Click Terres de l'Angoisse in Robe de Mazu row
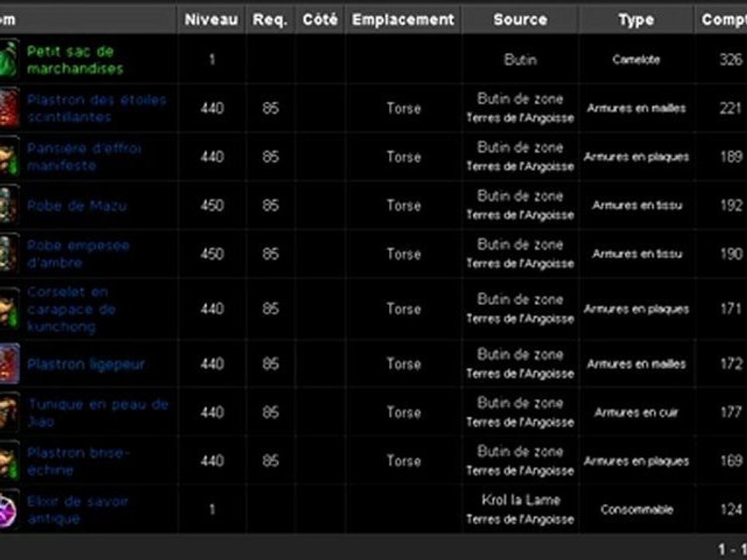This screenshot has width=747, height=560. (521, 215)
